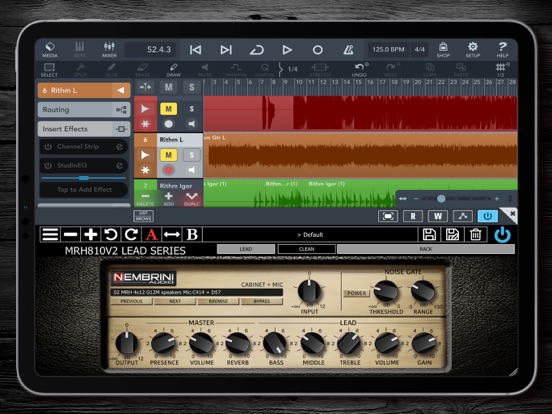Mute track 6 Rithm L
Viewport: 552px width, 414px height.
[169, 155]
